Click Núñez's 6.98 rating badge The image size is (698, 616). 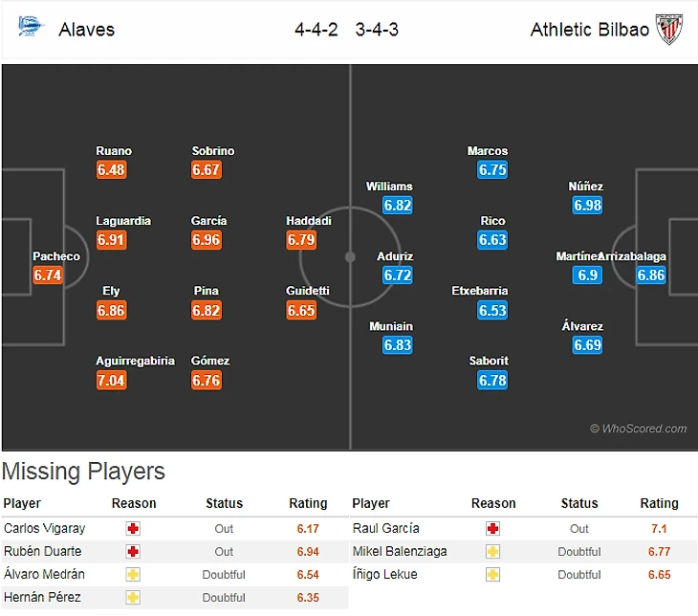pos(587,206)
